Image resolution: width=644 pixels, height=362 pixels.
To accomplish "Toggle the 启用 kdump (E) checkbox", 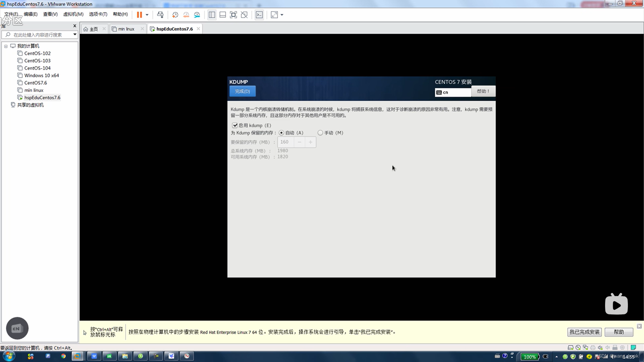I will [x=235, y=125].
